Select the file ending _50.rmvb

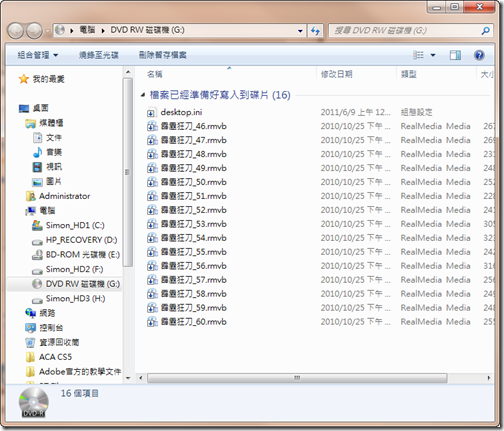pos(193,182)
